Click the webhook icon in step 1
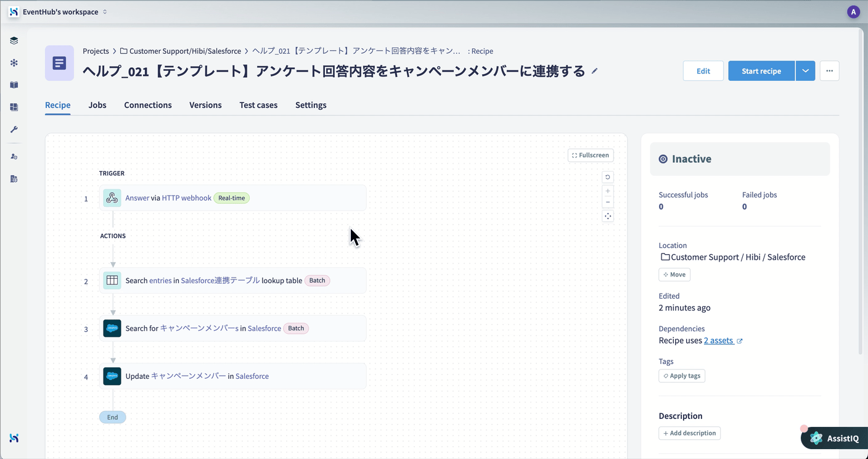868x459 pixels. coord(112,198)
